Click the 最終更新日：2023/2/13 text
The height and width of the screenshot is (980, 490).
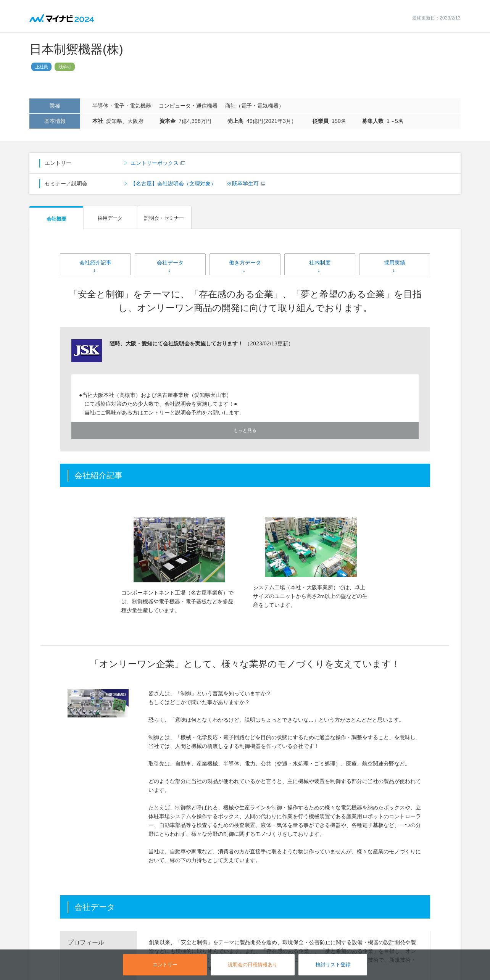point(436,18)
